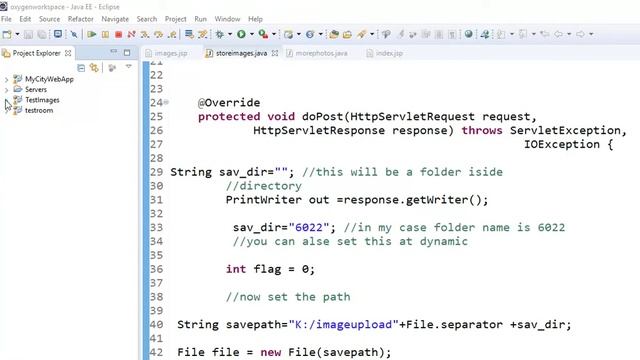The width and height of the screenshot is (640, 360).
Task: Click the Step Into debug icon
Action: coord(145,34)
